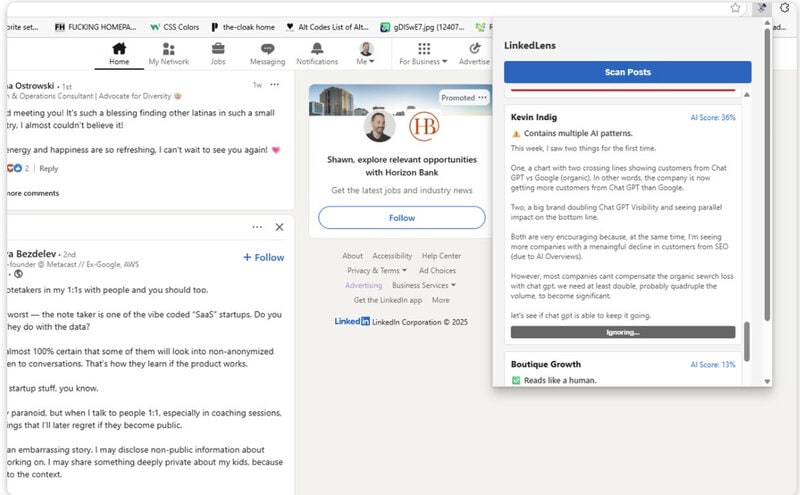Open Ostrowski comment options menu
800x495 pixels.
pyautogui.click(x=274, y=85)
